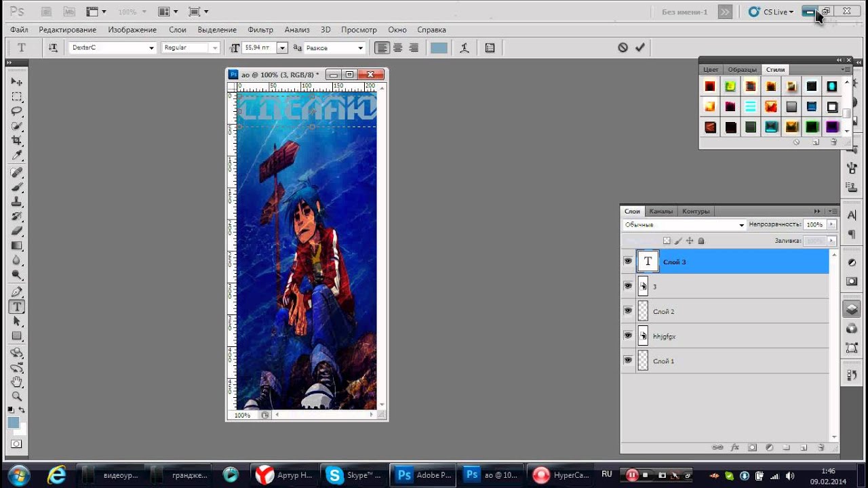868x488 pixels.
Task: Open the font style dropdown Regular
Action: click(215, 47)
